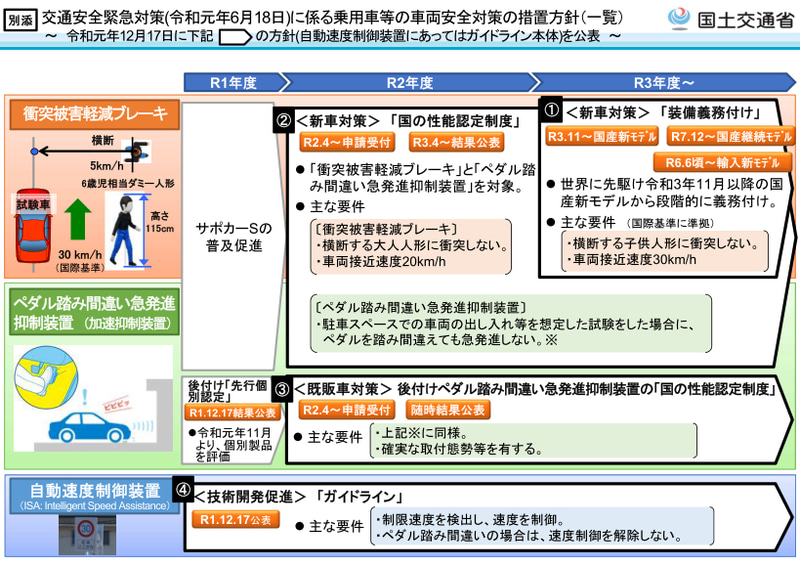The image size is (800, 566).
Task: Click the green upward arrow beside test car
Action: [x=78, y=219]
